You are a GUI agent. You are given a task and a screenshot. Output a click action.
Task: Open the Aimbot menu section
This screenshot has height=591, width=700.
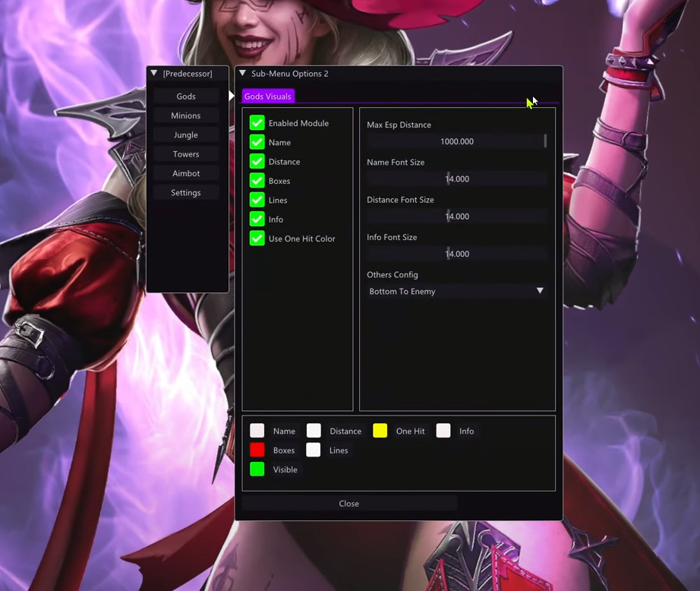click(186, 173)
